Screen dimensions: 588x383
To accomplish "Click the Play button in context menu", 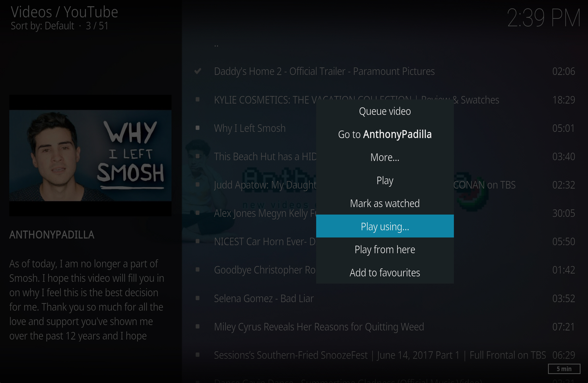I will click(x=385, y=180).
